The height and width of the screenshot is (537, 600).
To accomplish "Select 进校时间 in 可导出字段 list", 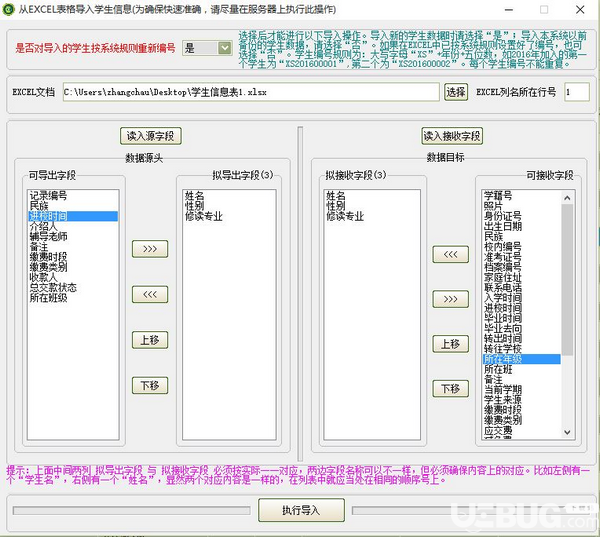I will 73,216.
